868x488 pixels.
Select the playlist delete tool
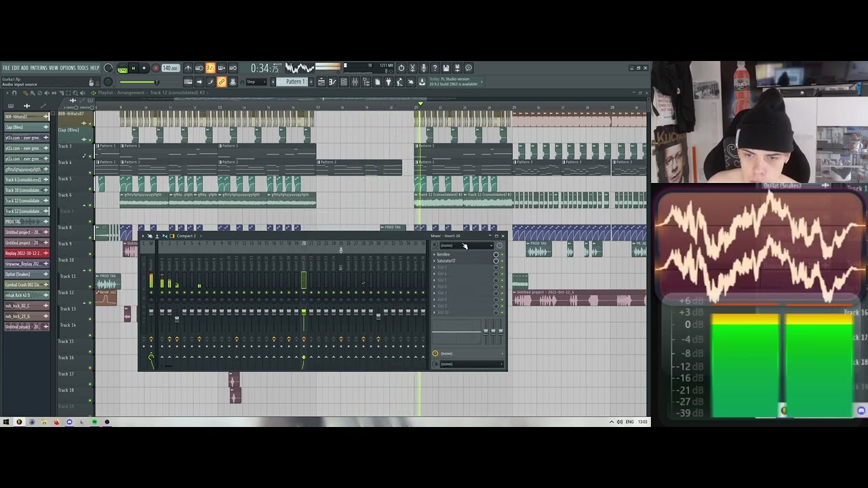tap(39, 93)
